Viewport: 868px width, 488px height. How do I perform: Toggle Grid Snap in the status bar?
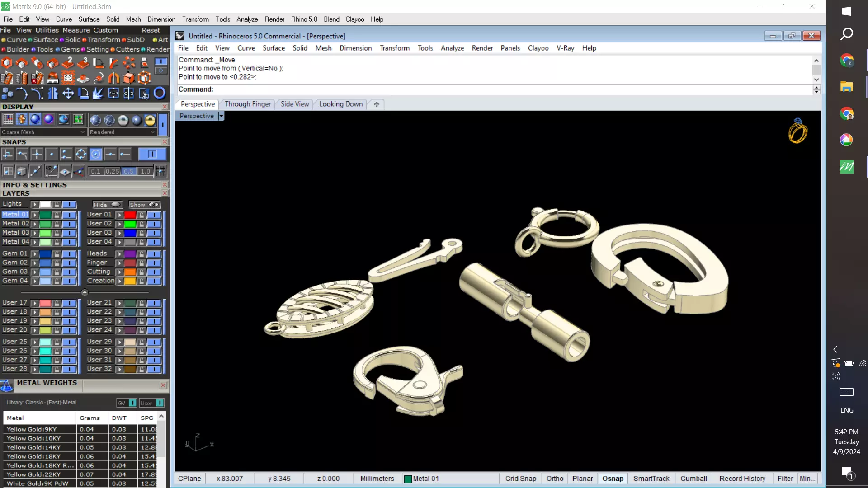tap(520, 479)
